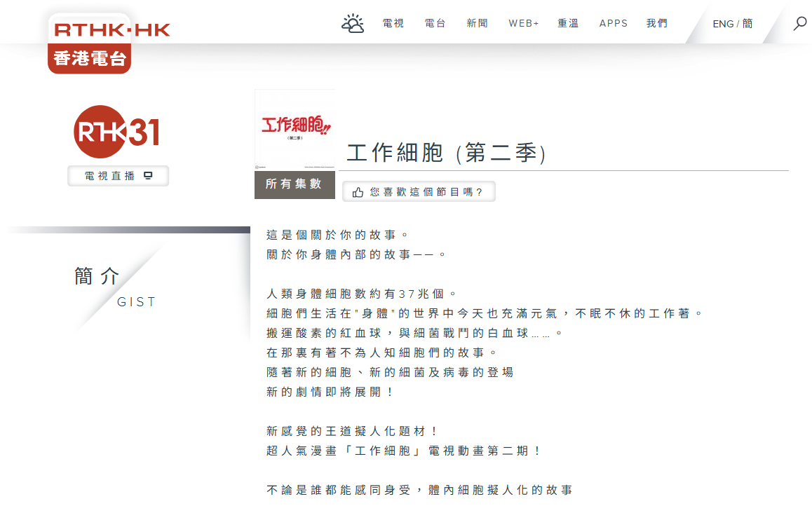Screen dimensions: 812x520
Task: Open the 電台 menu
Action: click(x=435, y=24)
